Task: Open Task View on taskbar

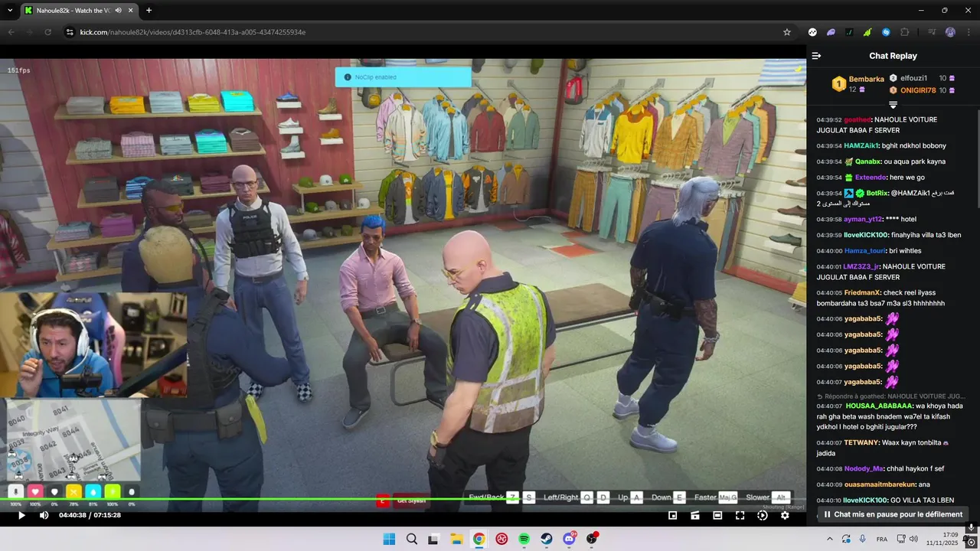Action: click(433, 539)
